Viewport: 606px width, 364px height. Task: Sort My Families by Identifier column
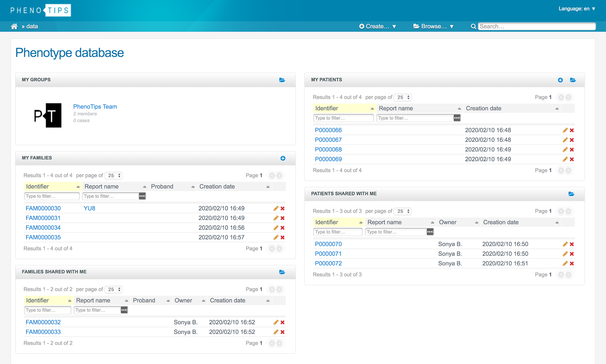[53, 187]
